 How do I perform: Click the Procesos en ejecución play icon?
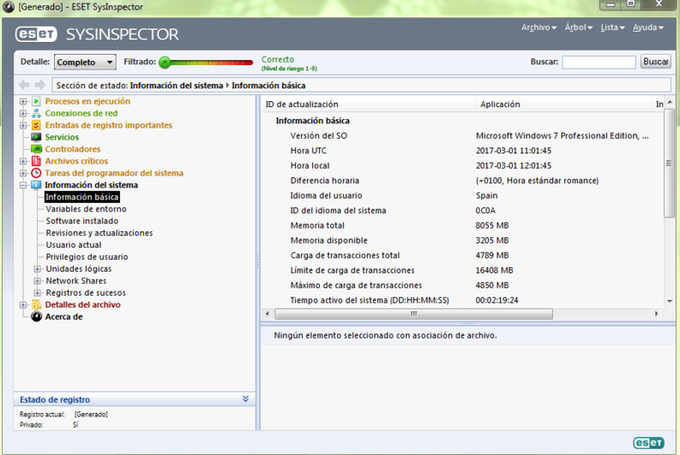[x=36, y=101]
